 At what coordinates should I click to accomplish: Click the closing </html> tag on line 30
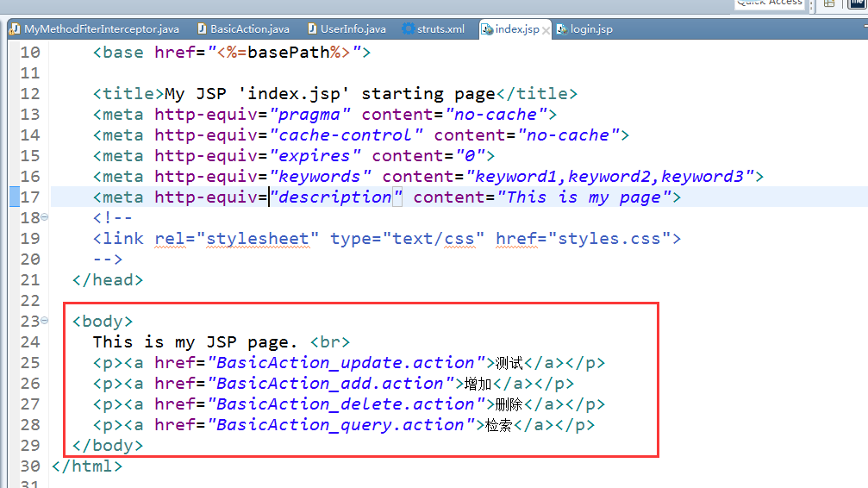[87, 466]
